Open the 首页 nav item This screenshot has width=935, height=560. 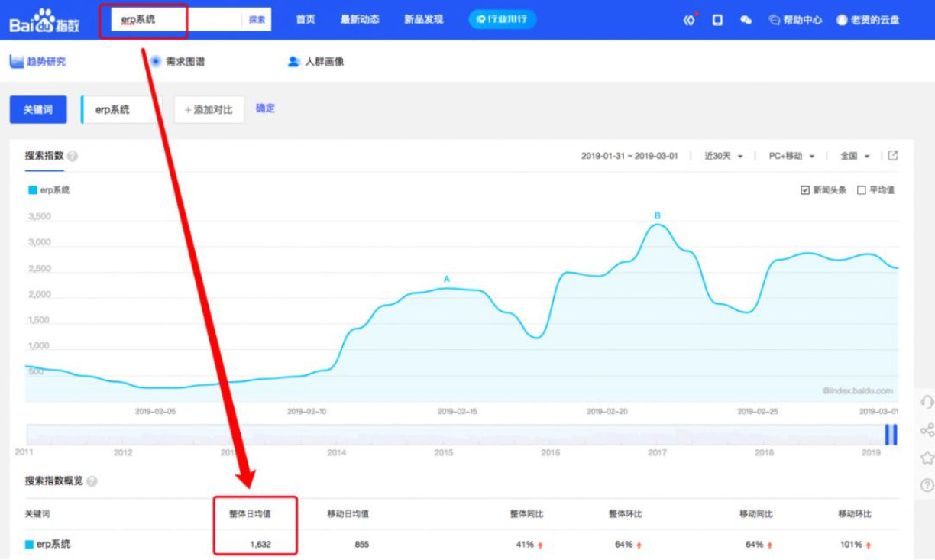point(306,20)
